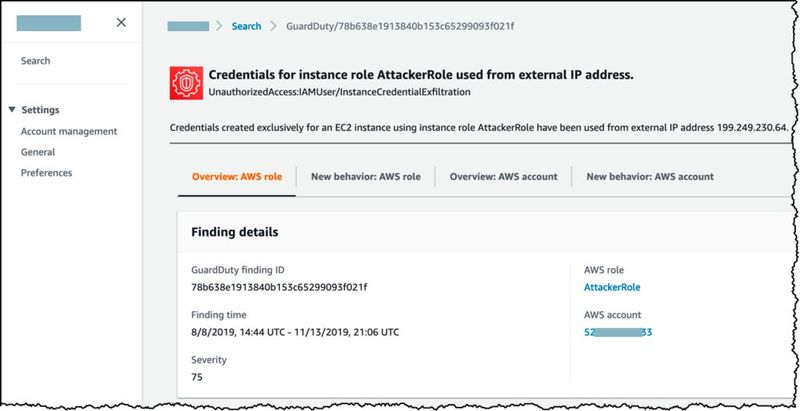This screenshot has width=800, height=411.
Task: Open the AWS account number link
Action: [x=618, y=332]
